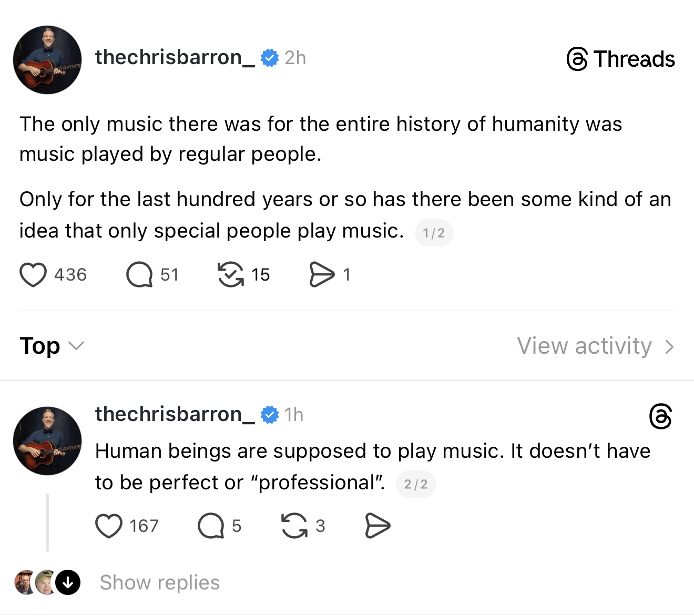Click the down-arrow replies avatar icon
This screenshot has height=616, width=694.
[68, 582]
